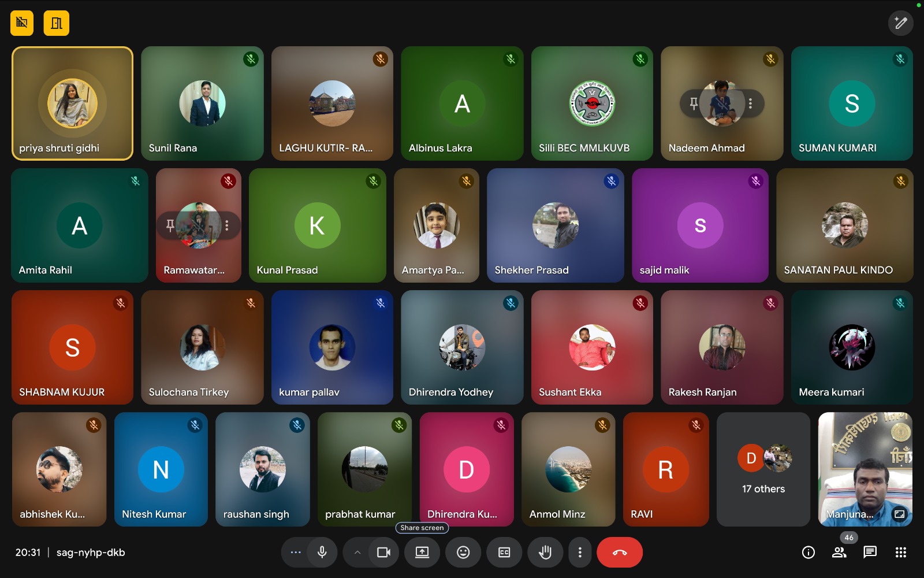The image size is (924, 578).
Task: Expand audio options left of microphone
Action: [x=296, y=553]
